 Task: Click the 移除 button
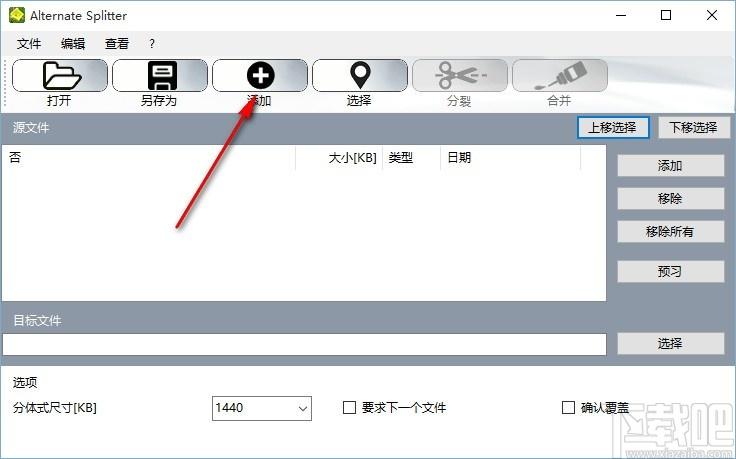tap(670, 199)
